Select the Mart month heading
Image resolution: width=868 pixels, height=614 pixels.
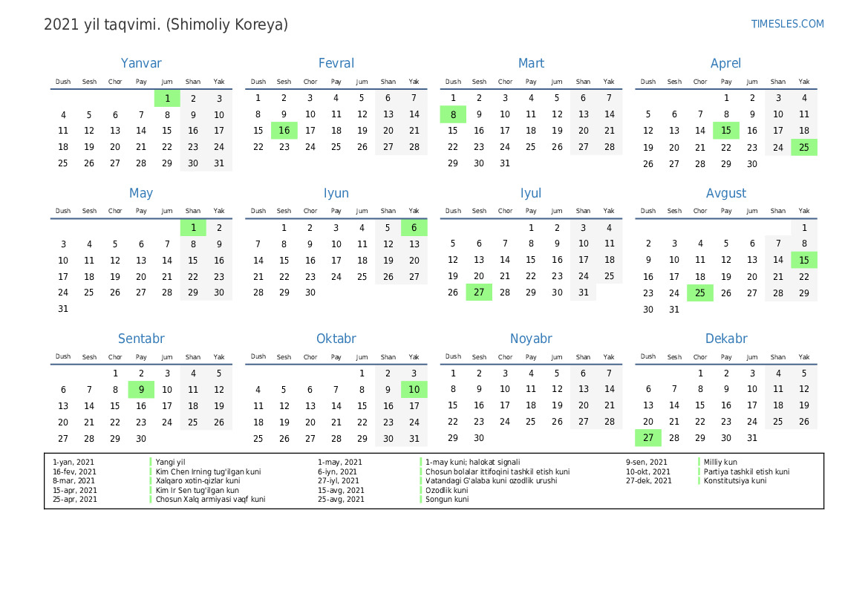point(531,63)
